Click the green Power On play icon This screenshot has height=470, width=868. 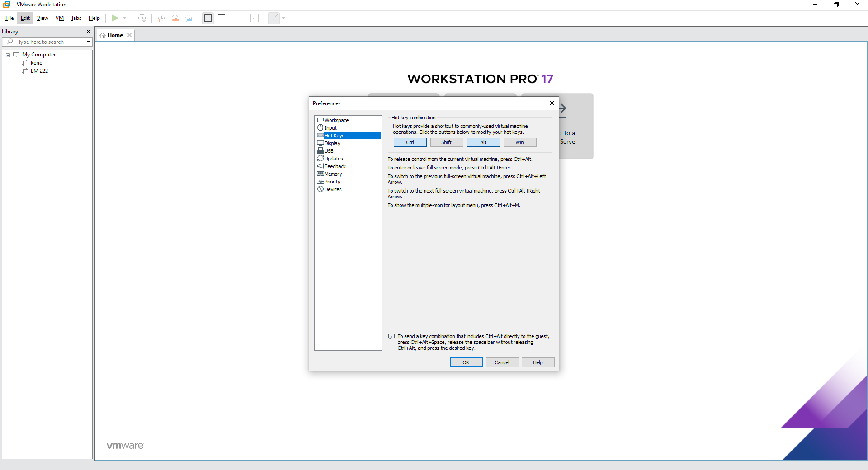tap(115, 18)
